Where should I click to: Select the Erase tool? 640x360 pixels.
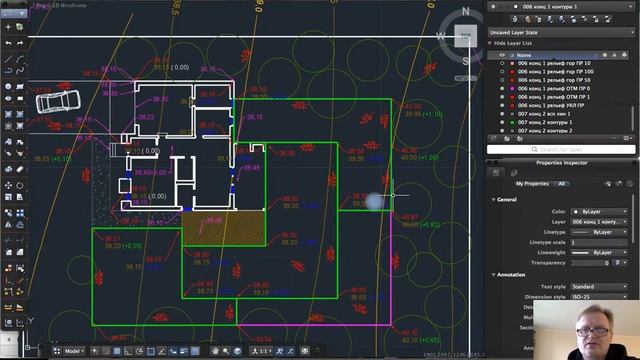click(20, 169)
